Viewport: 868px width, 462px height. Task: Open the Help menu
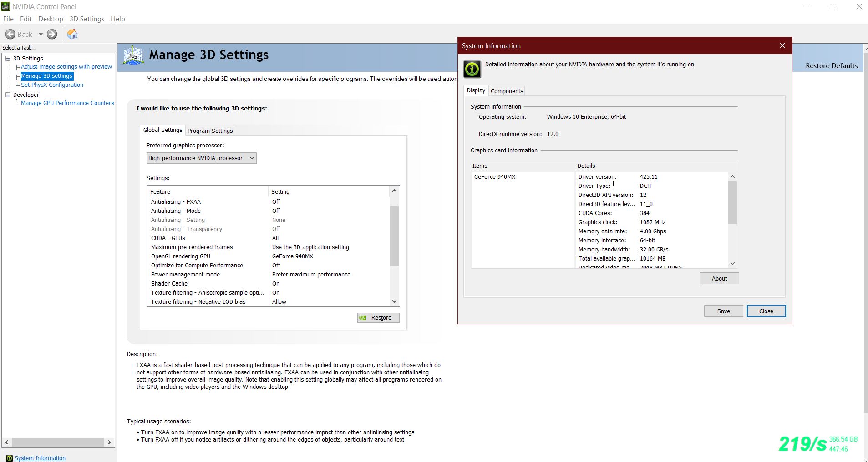(x=118, y=19)
